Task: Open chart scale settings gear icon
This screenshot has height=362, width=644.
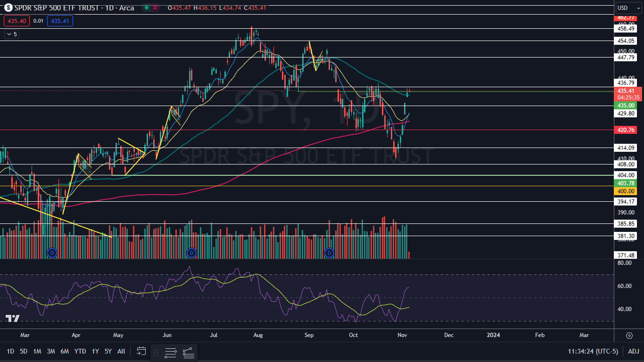Action: 629,336
